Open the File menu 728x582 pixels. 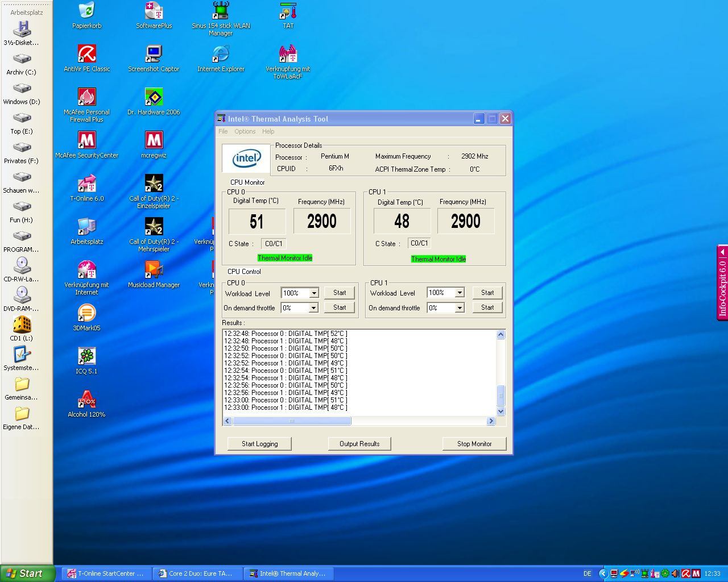coord(223,131)
